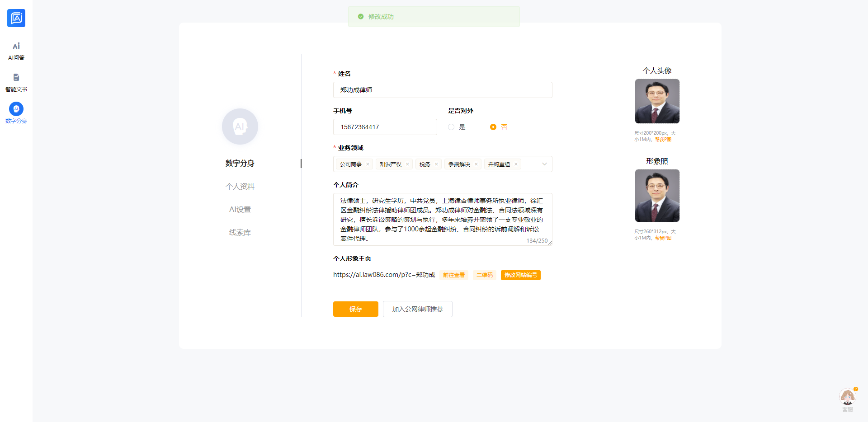This screenshot has width=868, height=422.
Task: Expand the 业务领域 dropdown arrow
Action: point(544,164)
